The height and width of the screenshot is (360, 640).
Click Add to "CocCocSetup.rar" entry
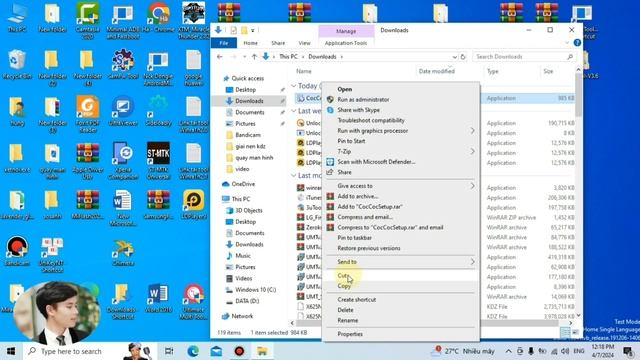pyautogui.click(x=401, y=207)
